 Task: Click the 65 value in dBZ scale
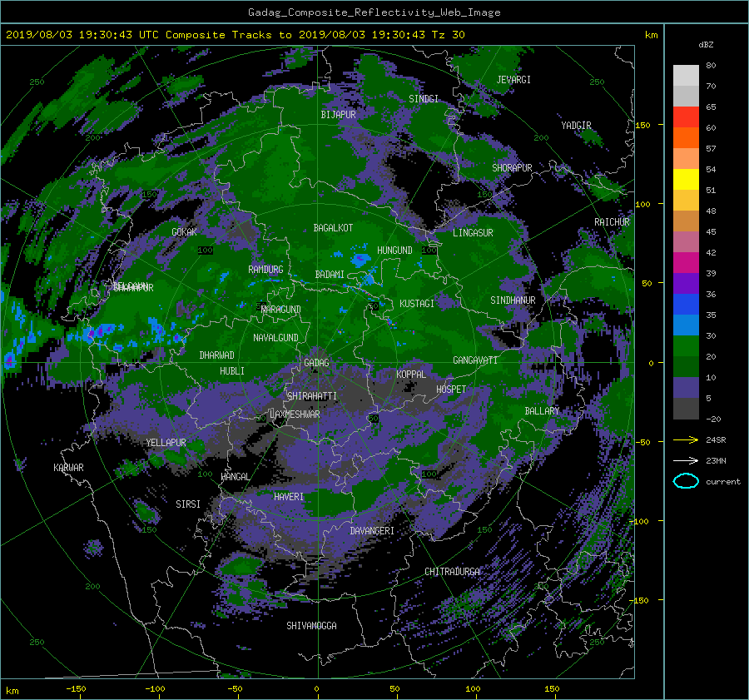click(x=711, y=107)
